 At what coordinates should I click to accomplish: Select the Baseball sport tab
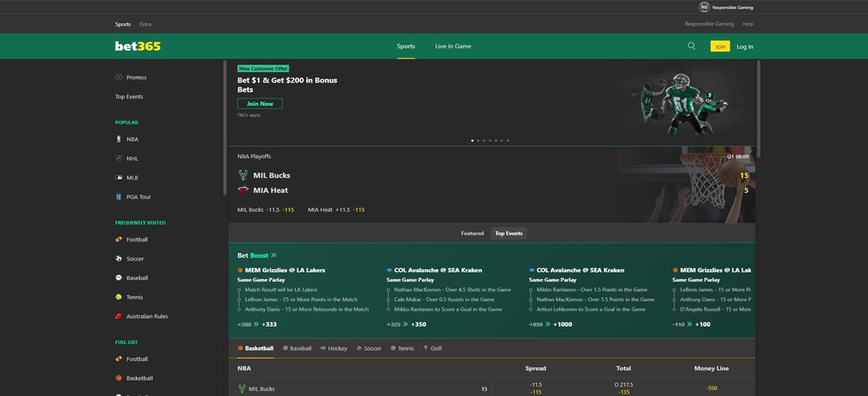pyautogui.click(x=297, y=348)
